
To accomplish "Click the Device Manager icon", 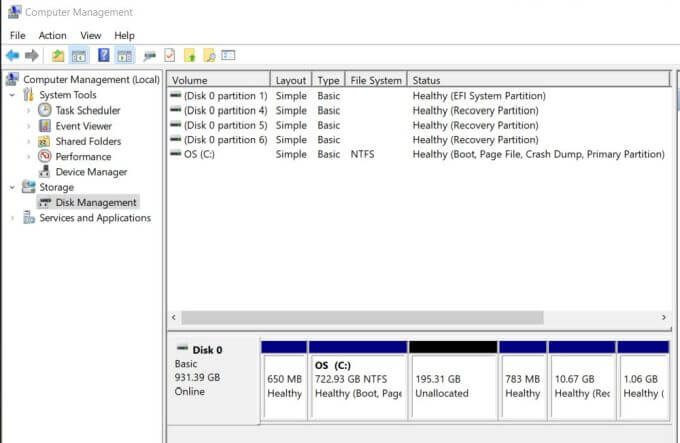I will [x=44, y=172].
